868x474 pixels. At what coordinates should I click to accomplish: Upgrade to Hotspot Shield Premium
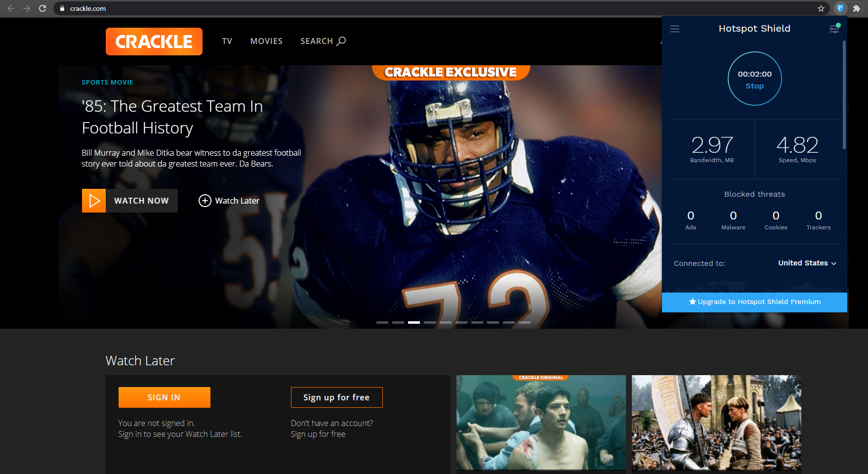(754, 302)
